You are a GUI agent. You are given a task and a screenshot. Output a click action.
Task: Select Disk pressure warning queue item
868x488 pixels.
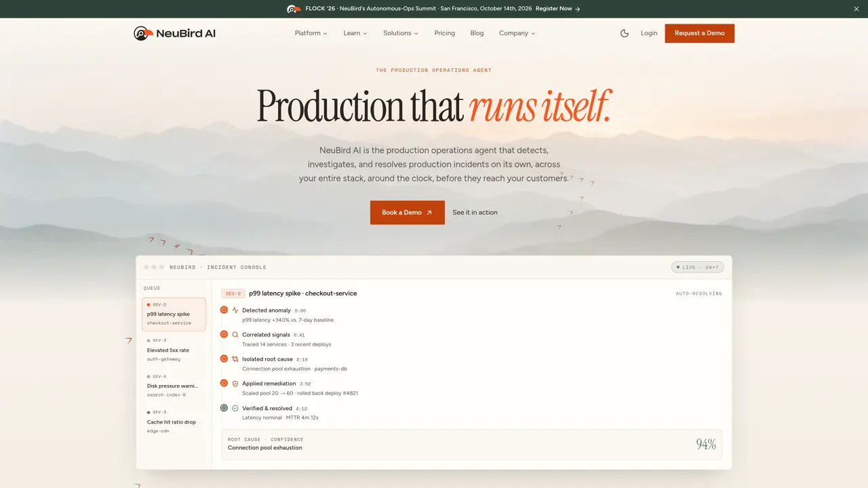pos(174,386)
